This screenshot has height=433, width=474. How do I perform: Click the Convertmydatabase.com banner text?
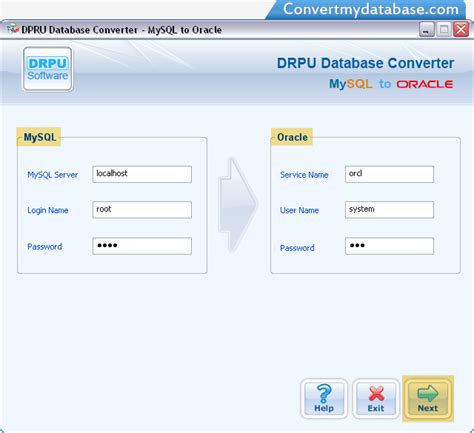click(371, 9)
